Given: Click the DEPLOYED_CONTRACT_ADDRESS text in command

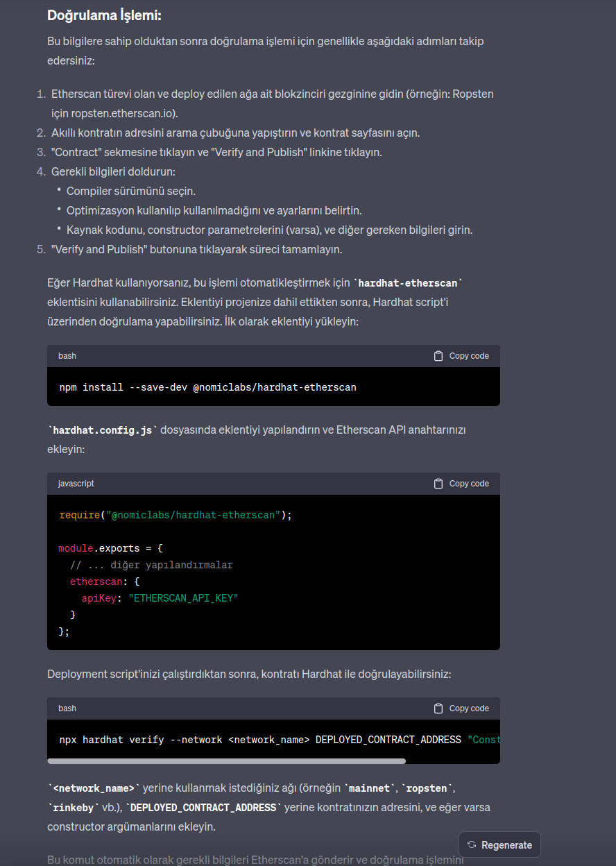Looking at the screenshot, I should tap(388, 740).
